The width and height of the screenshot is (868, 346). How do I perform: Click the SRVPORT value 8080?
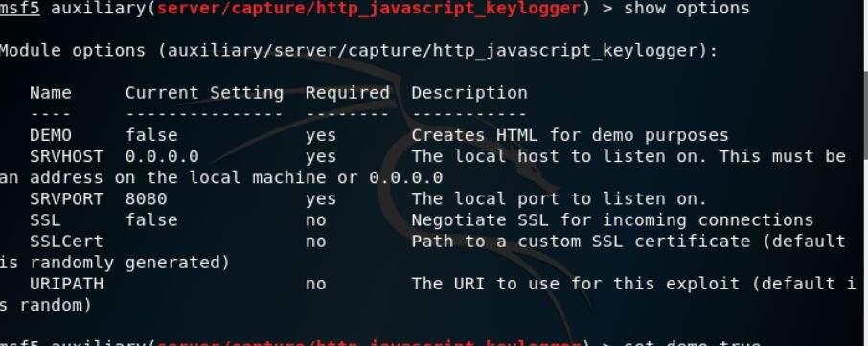coord(147,198)
